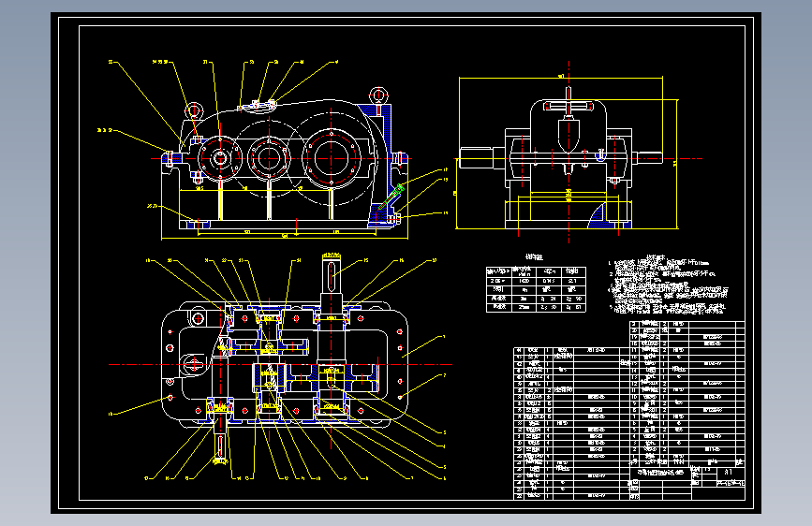
Task: Select the right output shaft in side view
Action: click(x=647, y=158)
